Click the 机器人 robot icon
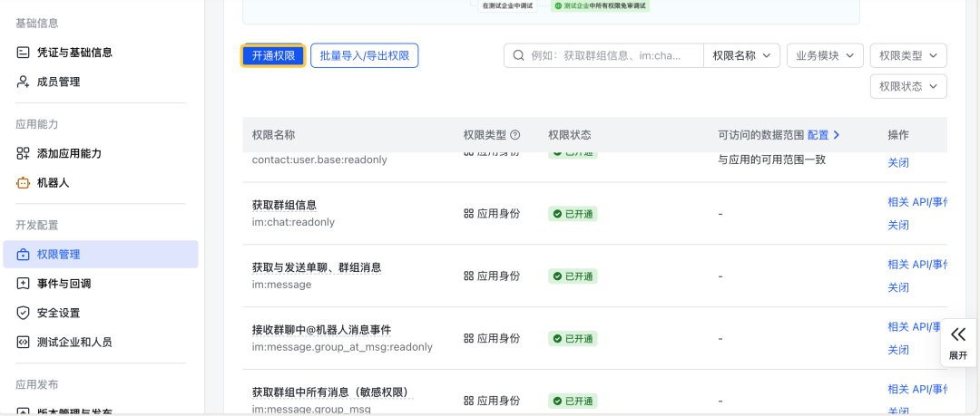The image size is (980, 416). 24,182
